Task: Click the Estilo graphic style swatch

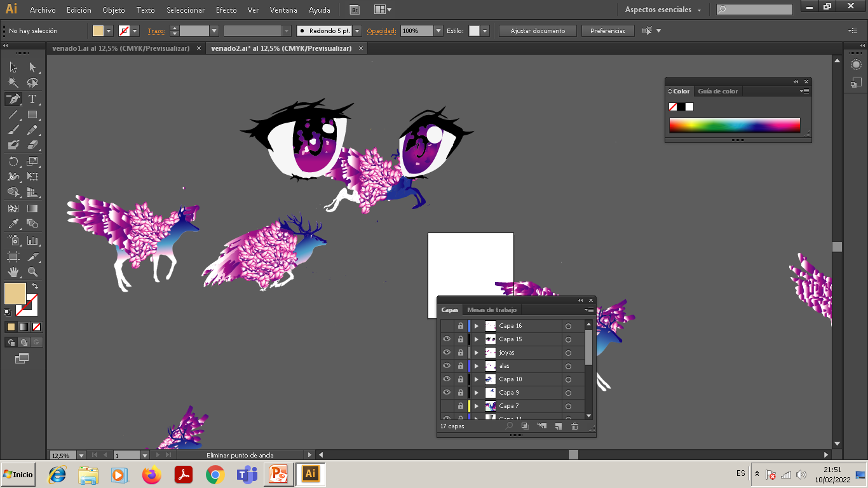Action: click(474, 30)
